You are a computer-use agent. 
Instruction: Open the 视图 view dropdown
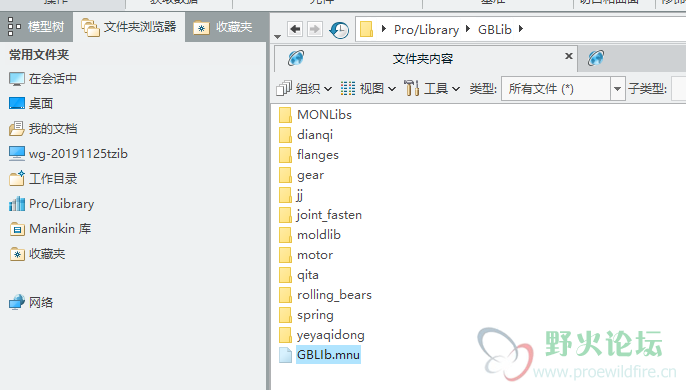point(368,88)
